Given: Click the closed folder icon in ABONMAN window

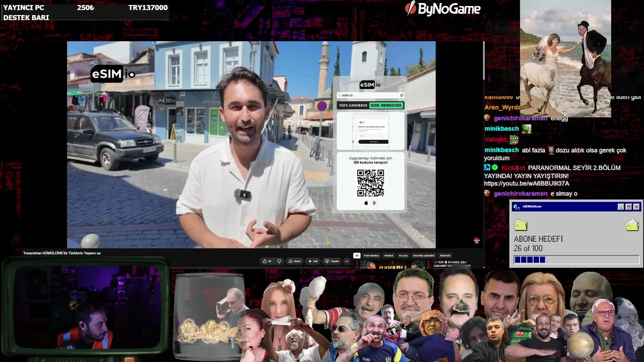Looking at the screenshot, I should (521, 225).
